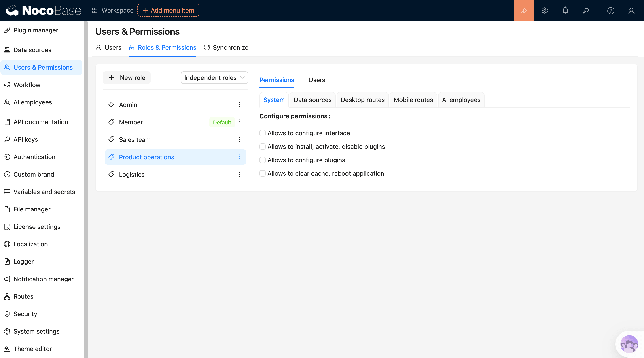The width and height of the screenshot is (644, 358).
Task: Open the user profile icon
Action: [x=631, y=11]
